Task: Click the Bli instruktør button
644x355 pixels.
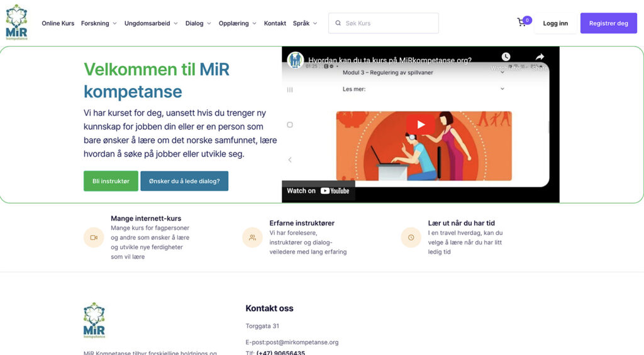Action: click(111, 181)
